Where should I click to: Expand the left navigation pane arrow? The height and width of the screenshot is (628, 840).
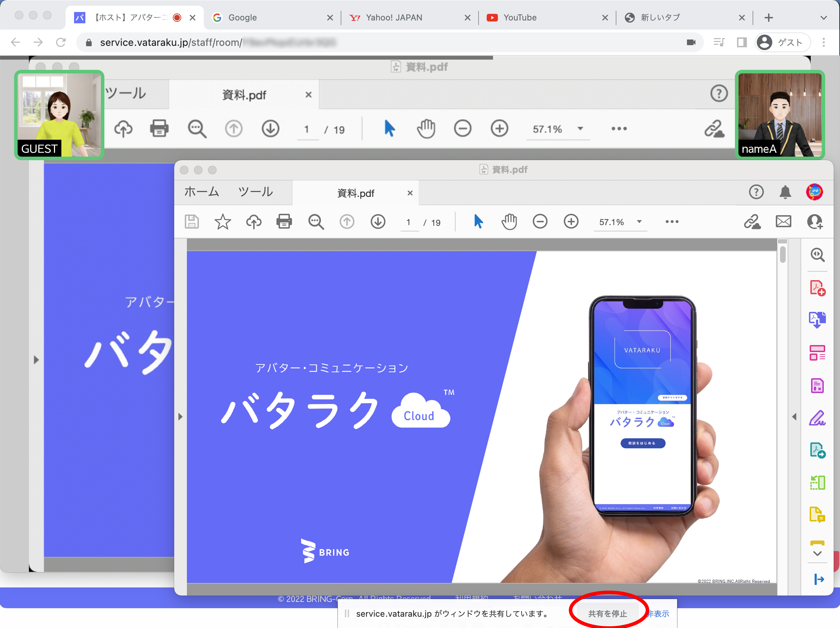click(181, 417)
